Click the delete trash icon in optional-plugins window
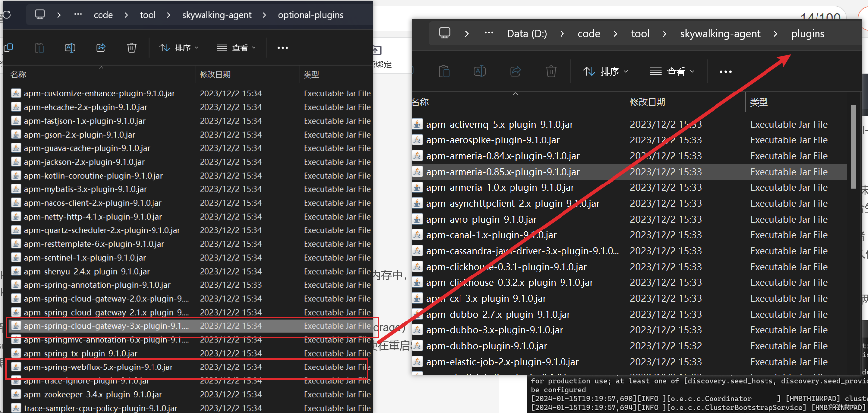 (132, 48)
